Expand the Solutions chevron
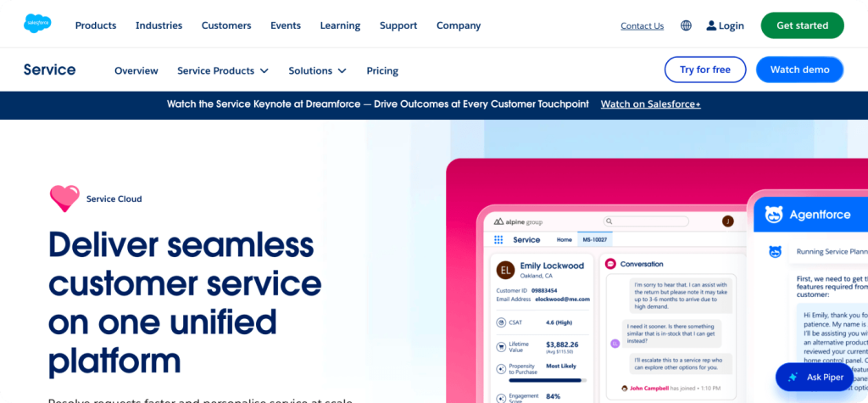Viewport: 868px width, 403px height. 342,70
